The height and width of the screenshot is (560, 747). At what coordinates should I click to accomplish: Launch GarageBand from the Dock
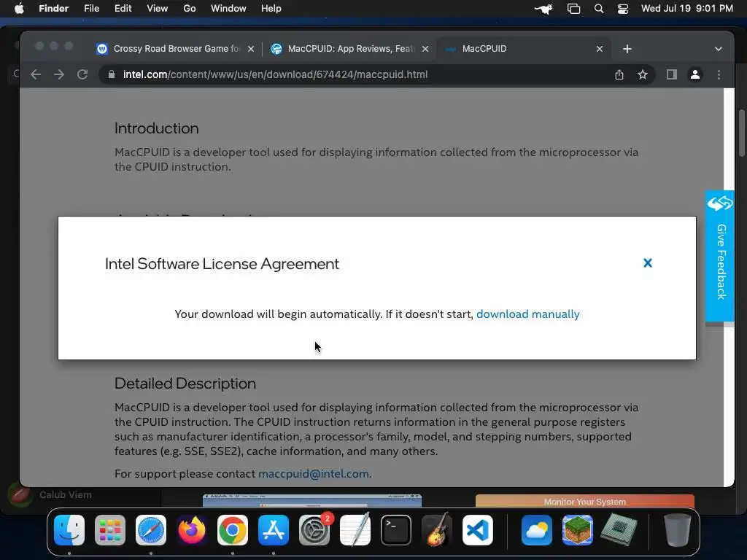(437, 529)
